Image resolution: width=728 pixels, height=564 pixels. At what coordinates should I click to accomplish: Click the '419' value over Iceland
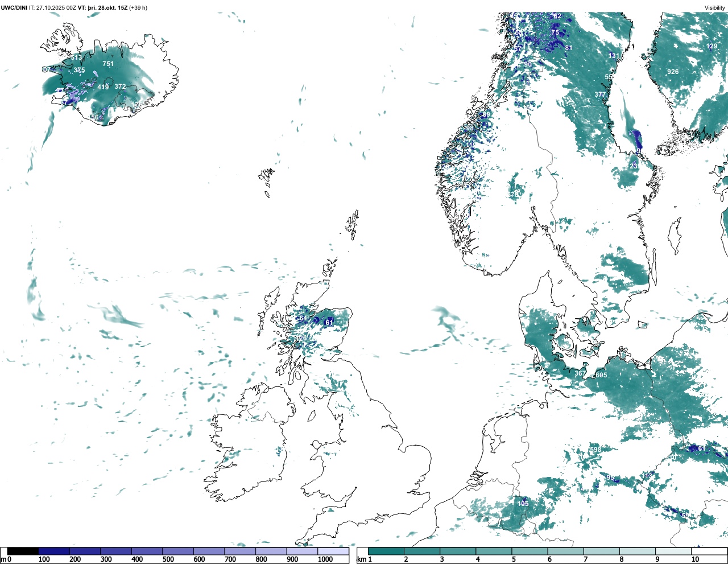click(103, 87)
